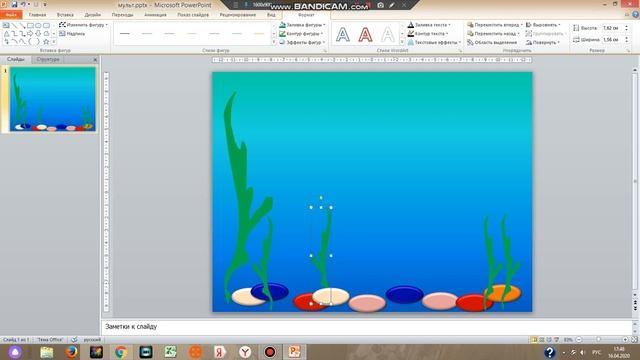Image resolution: width=640 pixels, height=360 pixels.
Task: Expand the shape styles gallery More arrow
Action: click(273, 42)
